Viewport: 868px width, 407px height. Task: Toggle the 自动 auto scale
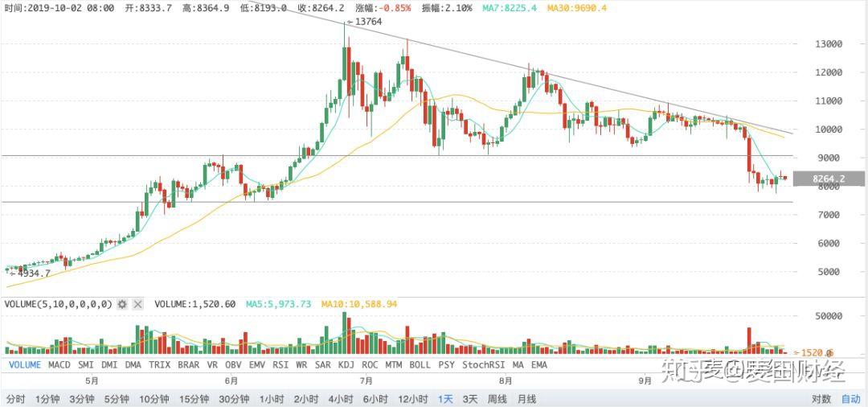coord(851,399)
